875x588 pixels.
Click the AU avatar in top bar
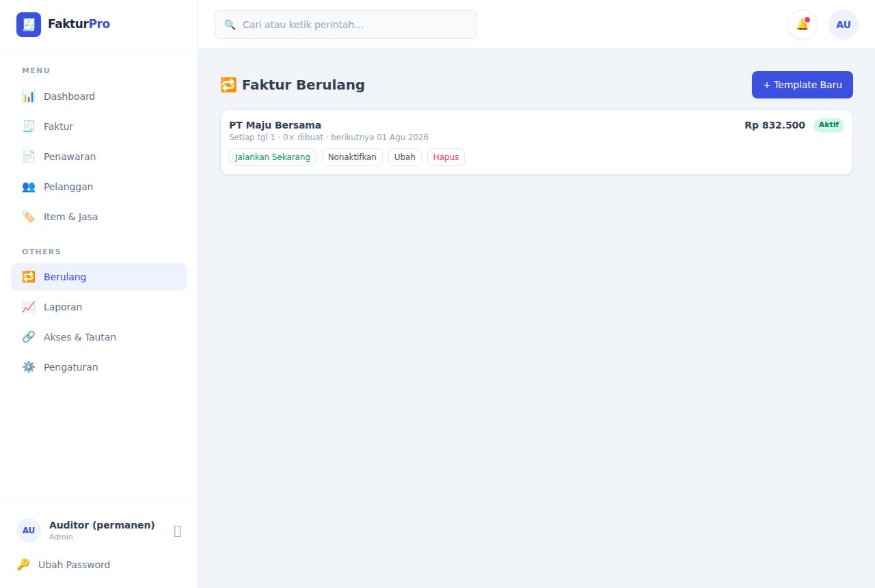pos(844,25)
